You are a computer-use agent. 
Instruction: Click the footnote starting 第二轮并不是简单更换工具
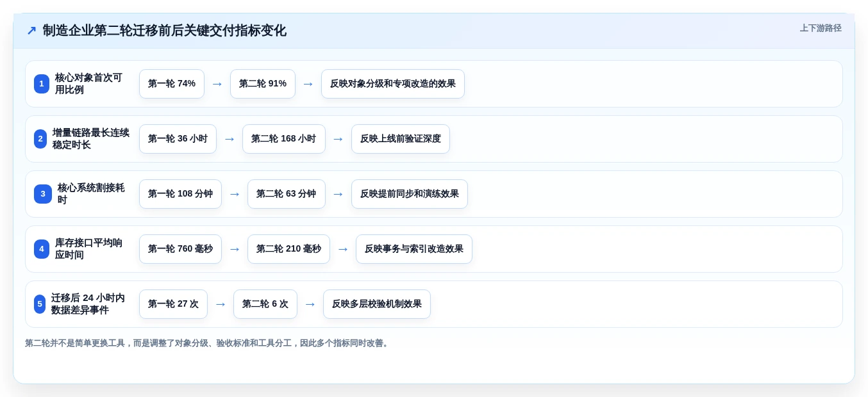click(208, 343)
